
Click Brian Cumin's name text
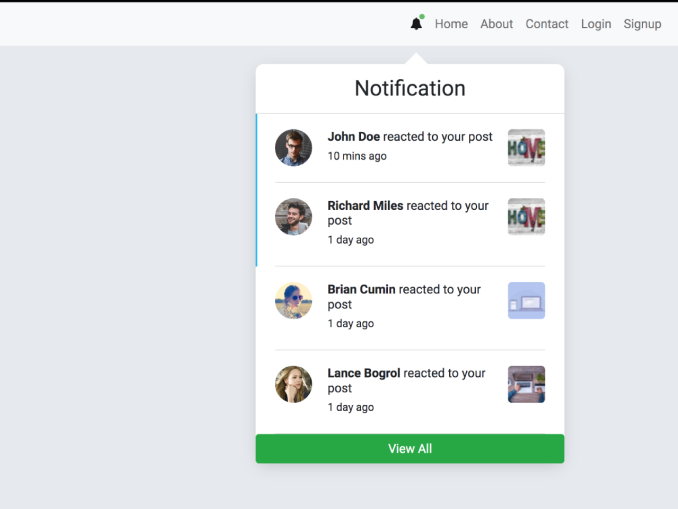coord(361,290)
